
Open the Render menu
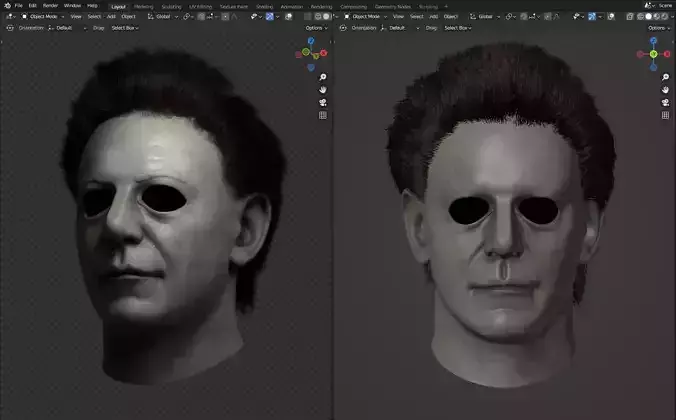click(50, 6)
